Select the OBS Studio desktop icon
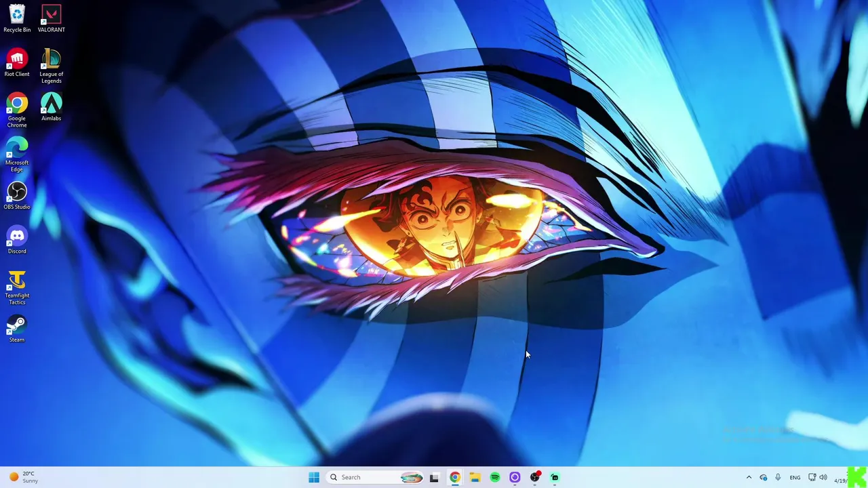The image size is (868, 488). coord(17,196)
